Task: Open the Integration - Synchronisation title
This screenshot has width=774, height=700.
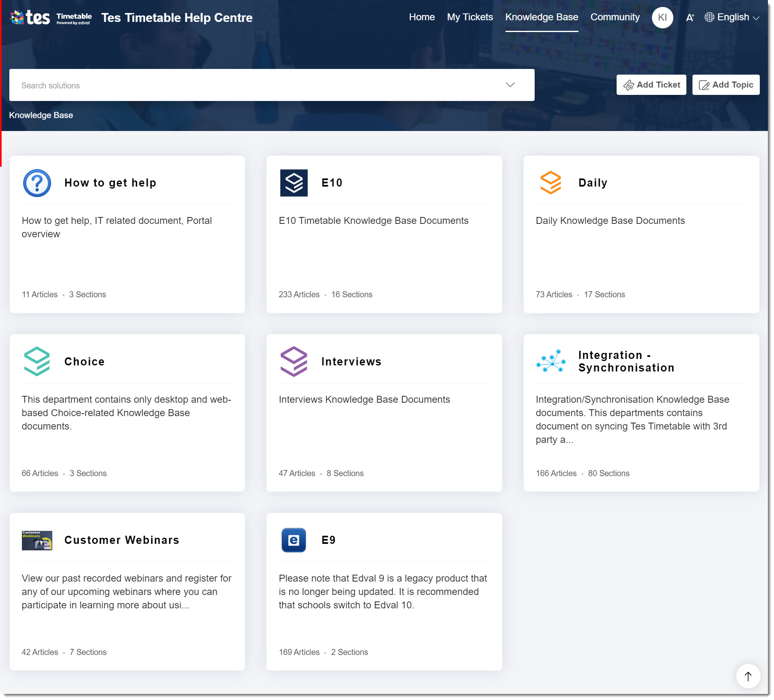Action: click(626, 361)
